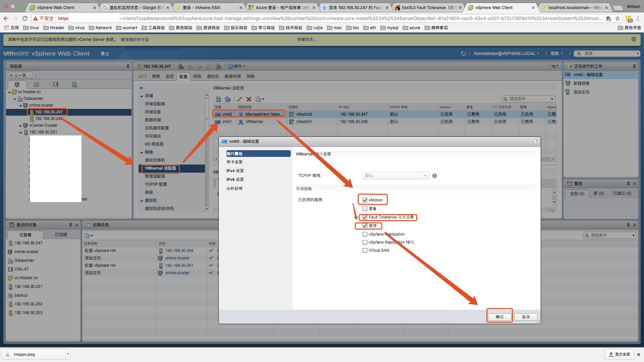Open the export list dropdown in adapter toolbar
644x362 pixels.
coord(260,99)
